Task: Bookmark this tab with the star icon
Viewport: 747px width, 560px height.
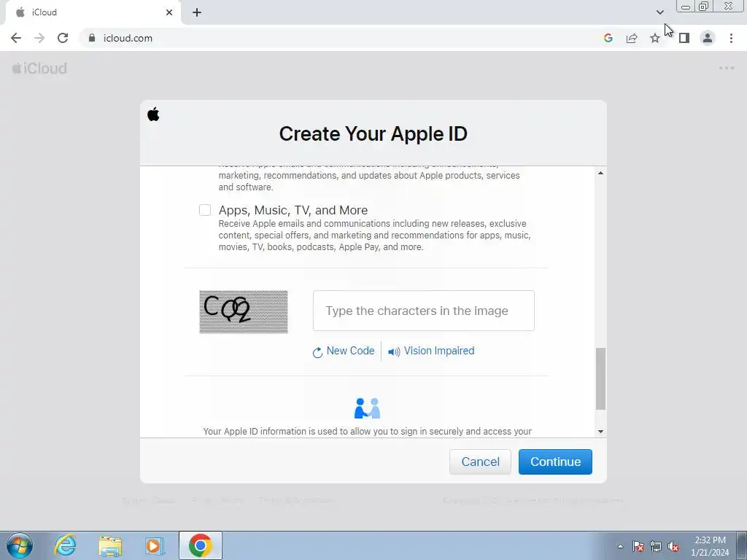Action: coord(655,38)
